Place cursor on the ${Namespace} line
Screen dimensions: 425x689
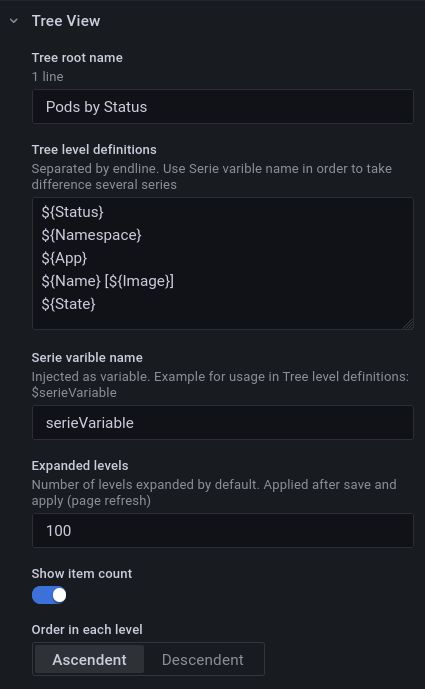[91, 235]
